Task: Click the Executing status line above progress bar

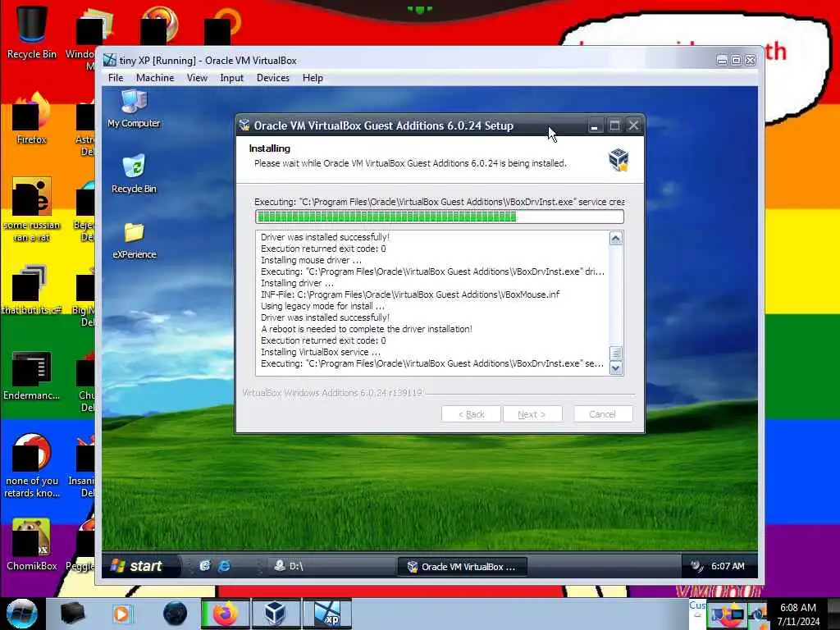Action: 440,202
